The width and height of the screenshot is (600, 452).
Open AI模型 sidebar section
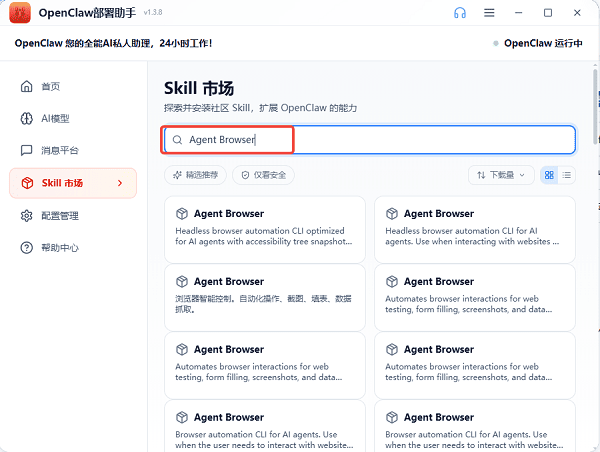pyautogui.click(x=73, y=119)
